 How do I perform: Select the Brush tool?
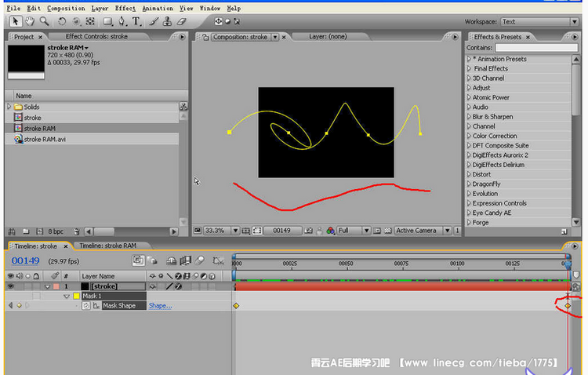click(154, 21)
